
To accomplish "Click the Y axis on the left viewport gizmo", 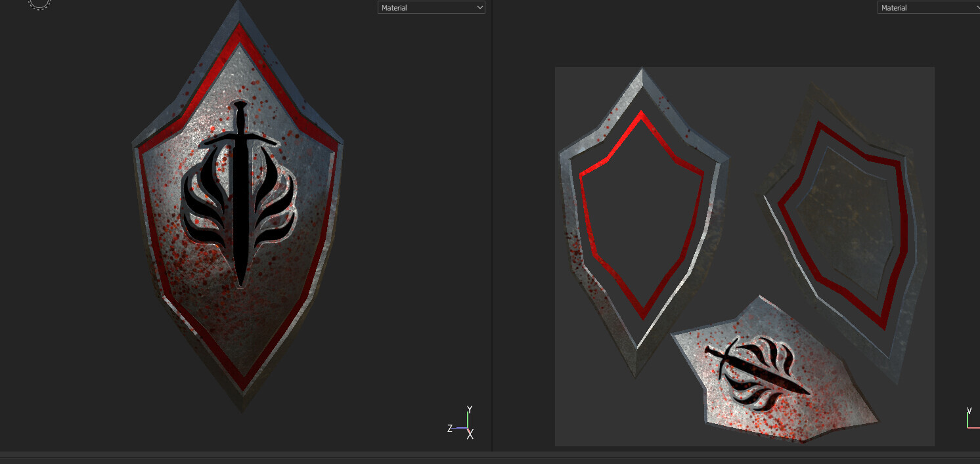I will (x=470, y=408).
